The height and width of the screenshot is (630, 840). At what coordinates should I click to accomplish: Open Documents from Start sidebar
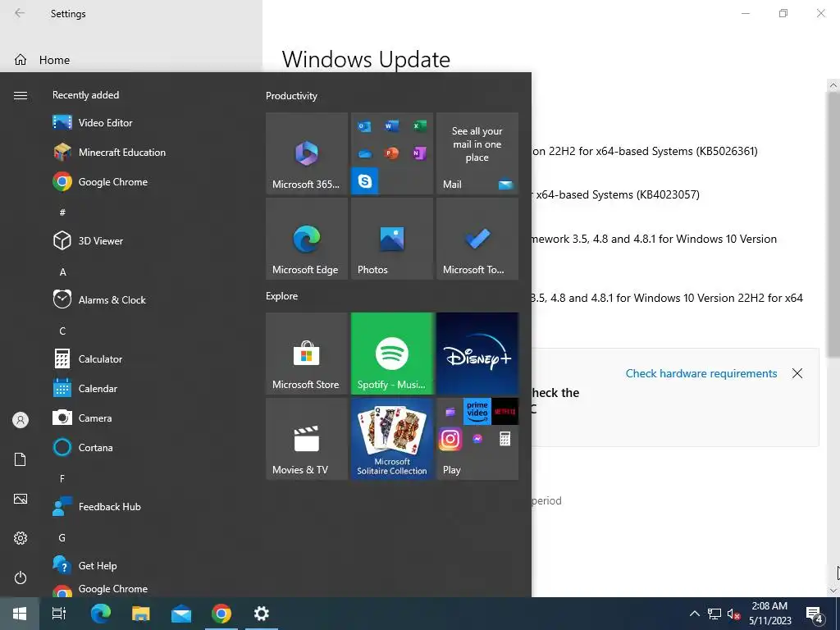(21, 459)
